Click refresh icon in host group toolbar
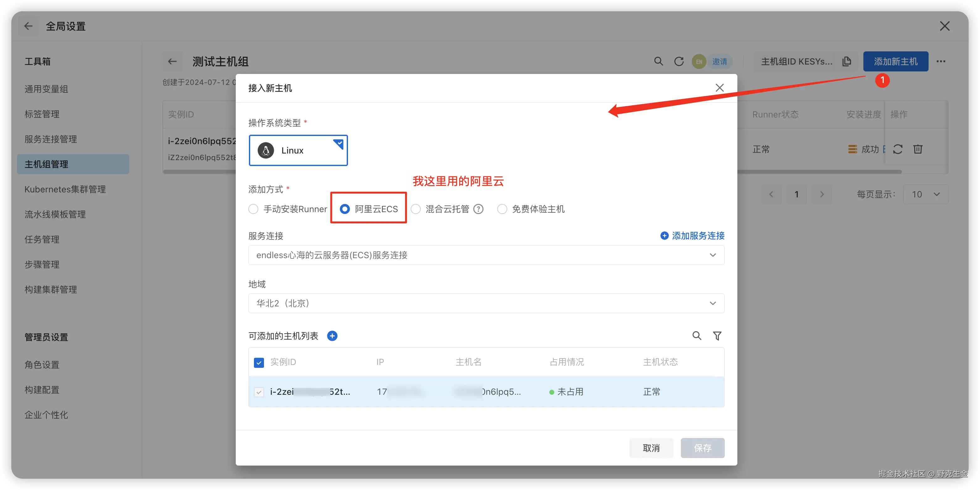 point(679,61)
